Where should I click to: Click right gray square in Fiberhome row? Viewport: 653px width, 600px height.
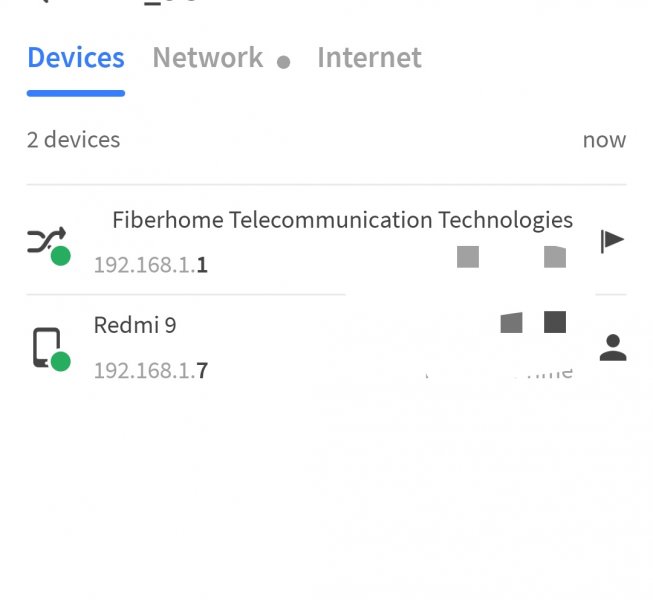[x=555, y=257]
